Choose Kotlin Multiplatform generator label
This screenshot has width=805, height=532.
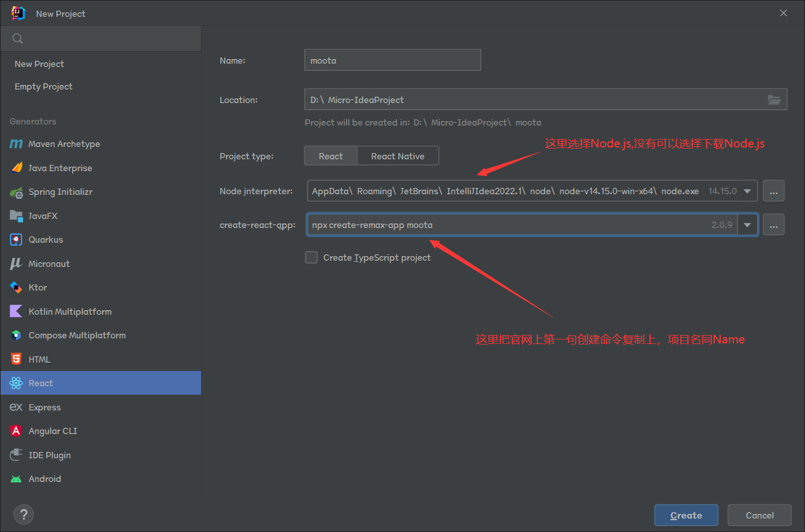click(x=70, y=311)
